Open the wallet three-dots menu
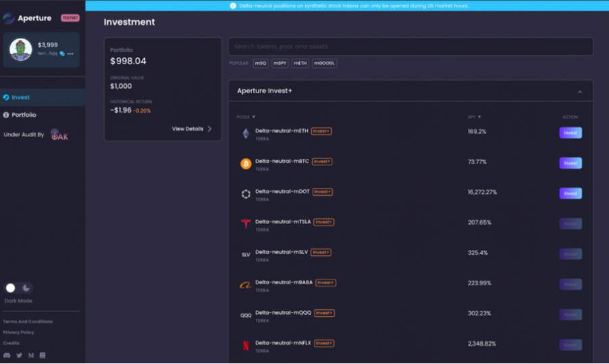This screenshot has height=364, width=609. pyautogui.click(x=70, y=53)
